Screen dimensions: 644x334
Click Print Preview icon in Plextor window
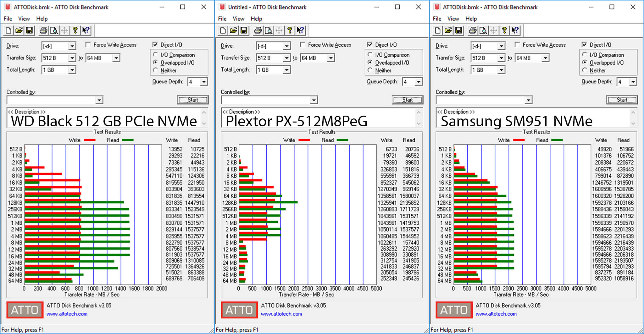pyautogui.click(x=269, y=30)
